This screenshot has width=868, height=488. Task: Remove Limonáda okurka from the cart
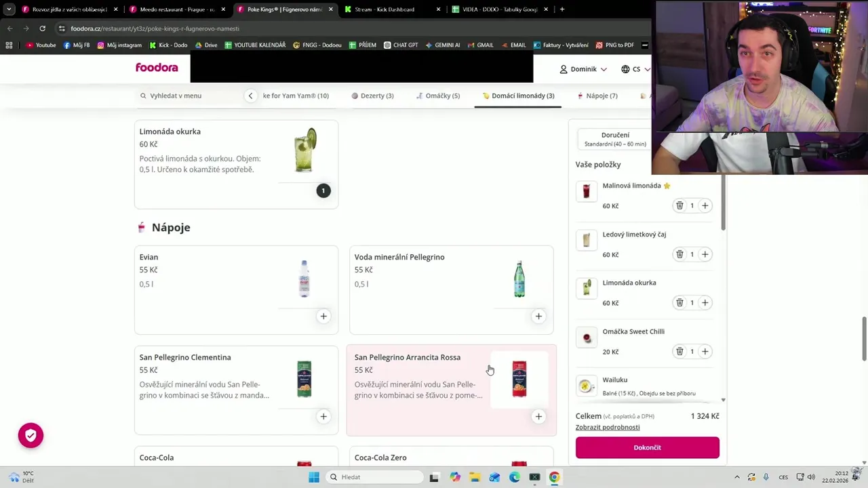(679, 302)
